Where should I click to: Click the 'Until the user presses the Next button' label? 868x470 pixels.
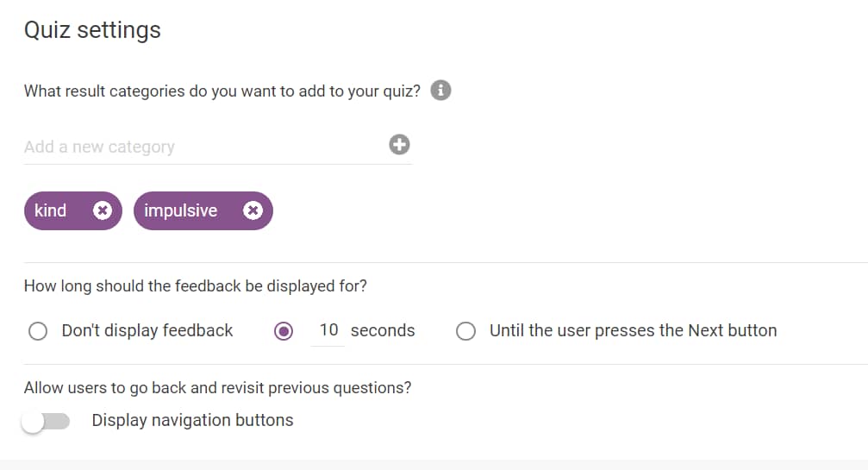click(634, 330)
